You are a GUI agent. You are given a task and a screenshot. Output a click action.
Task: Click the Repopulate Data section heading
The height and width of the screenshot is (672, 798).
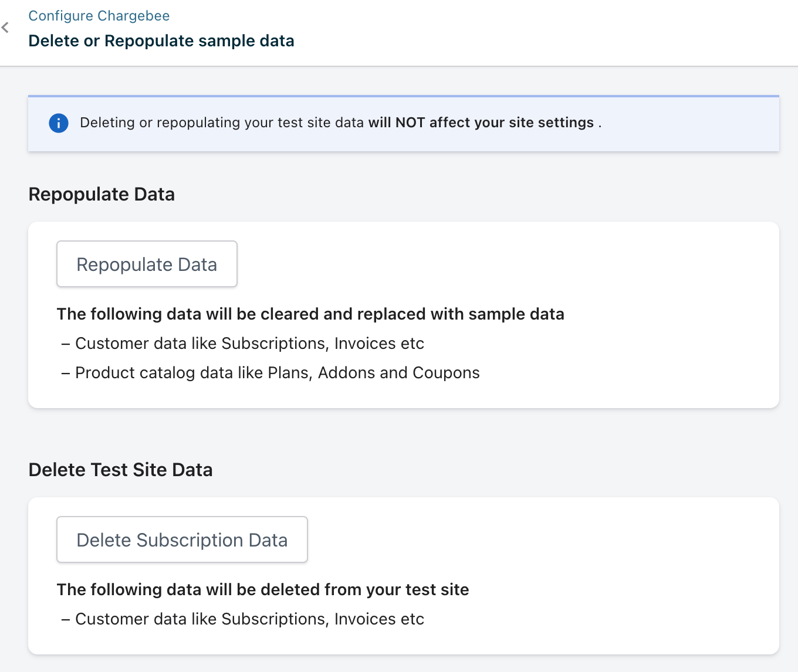[x=102, y=194]
